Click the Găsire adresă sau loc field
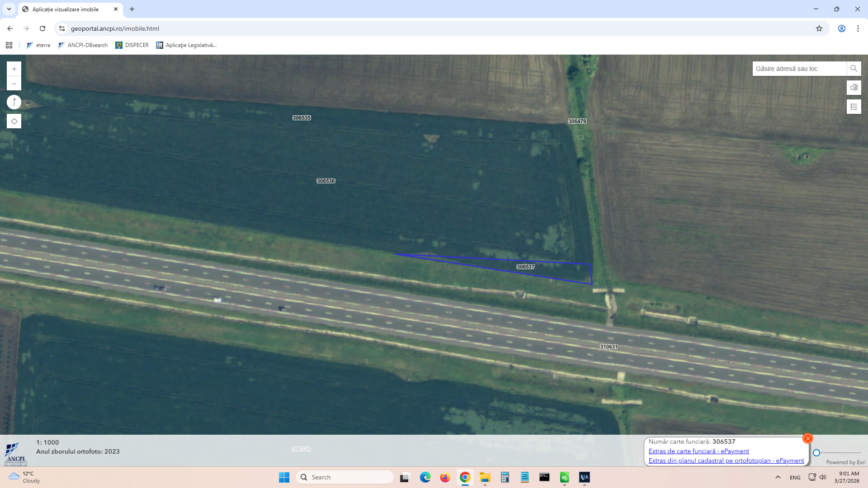The width and height of the screenshot is (868, 488). click(799, 69)
